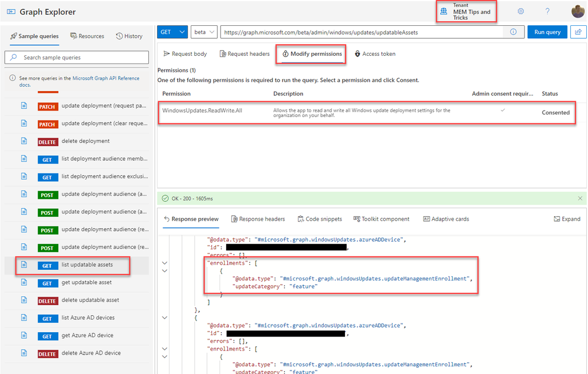Click the 'Admin consent requir...' column header
Image resolution: width=588 pixels, height=374 pixels.
pyautogui.click(x=502, y=93)
